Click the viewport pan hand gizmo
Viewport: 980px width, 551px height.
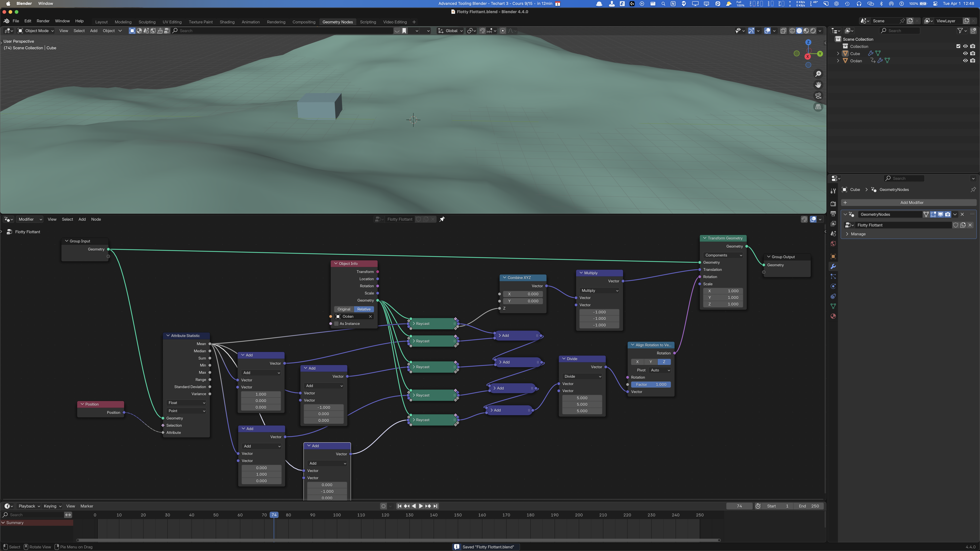[818, 85]
